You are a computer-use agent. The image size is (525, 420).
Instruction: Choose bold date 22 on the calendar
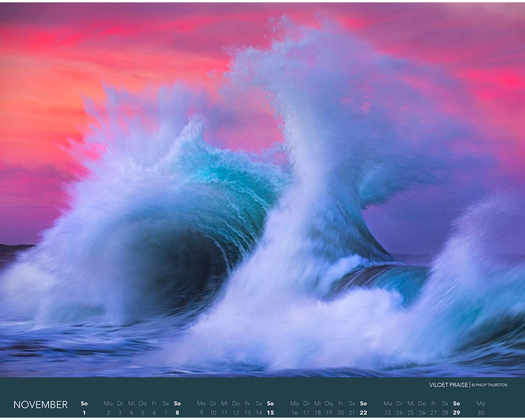363,412
